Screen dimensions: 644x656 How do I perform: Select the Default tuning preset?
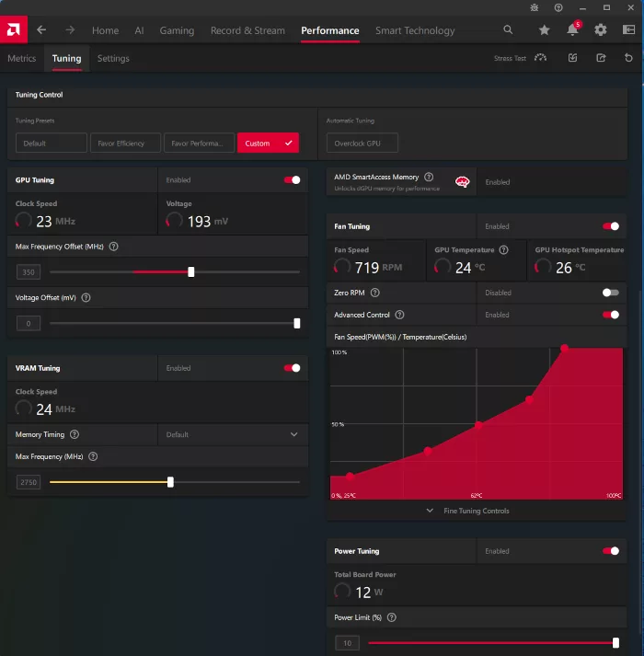[51, 144]
